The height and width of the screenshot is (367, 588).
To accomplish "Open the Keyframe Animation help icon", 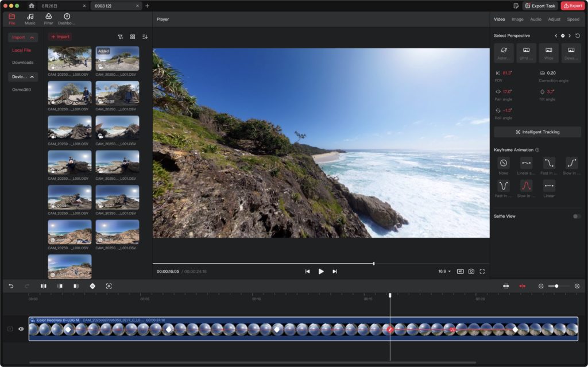I will tap(537, 150).
